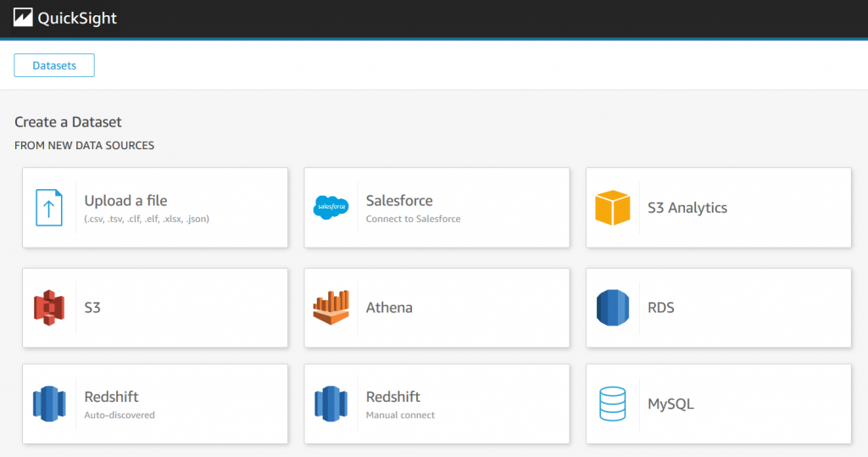Choose the Athena label text

389,308
